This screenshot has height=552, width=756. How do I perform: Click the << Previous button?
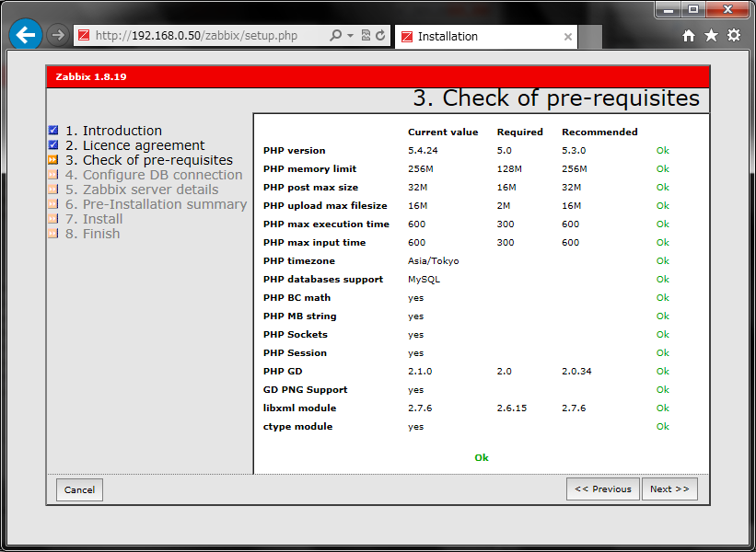click(x=602, y=489)
